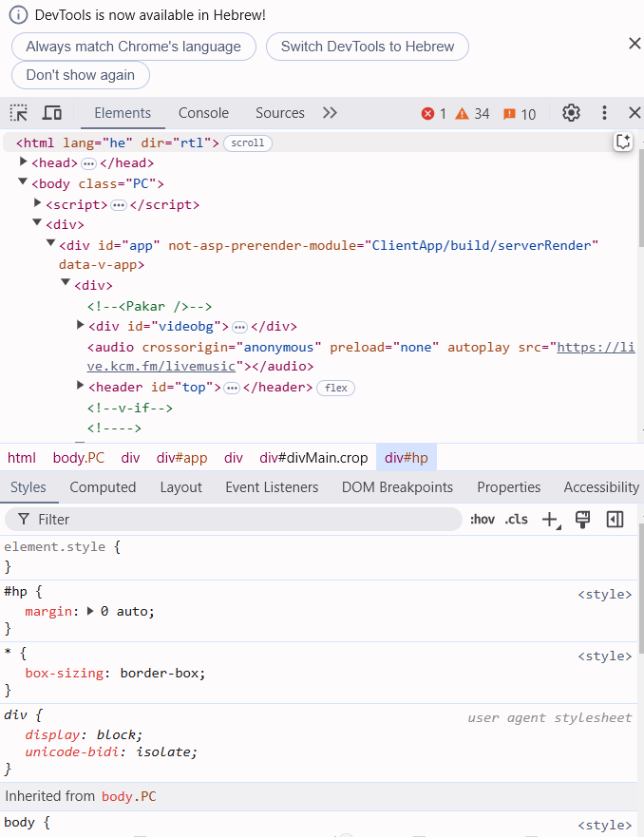Toggle the device toolbar icon
The width and height of the screenshot is (644, 837).
pyautogui.click(x=52, y=113)
